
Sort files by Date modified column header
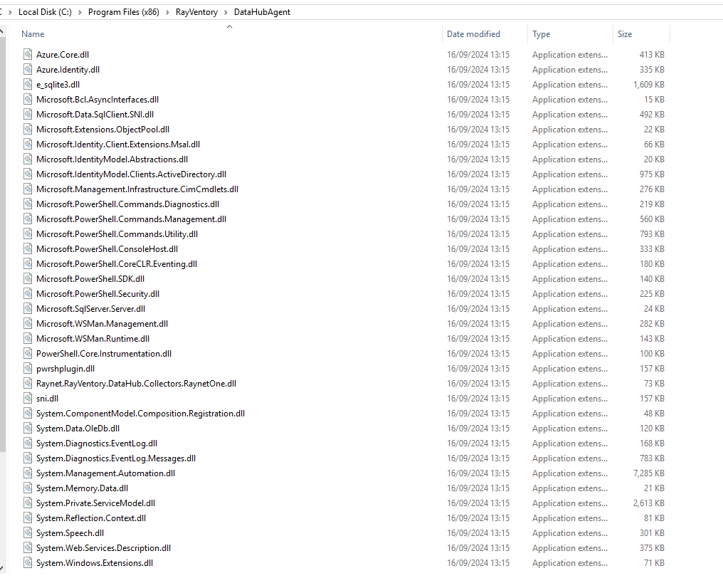[x=473, y=34]
